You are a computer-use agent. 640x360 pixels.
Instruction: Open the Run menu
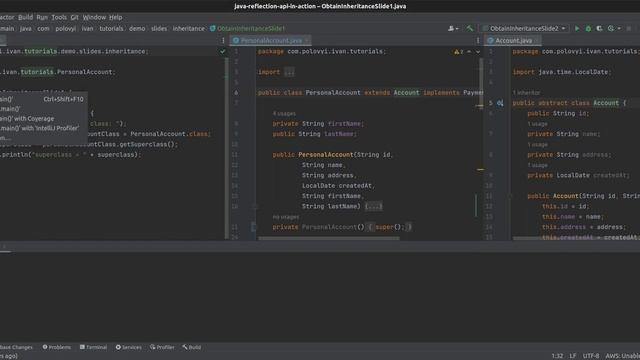[42, 17]
